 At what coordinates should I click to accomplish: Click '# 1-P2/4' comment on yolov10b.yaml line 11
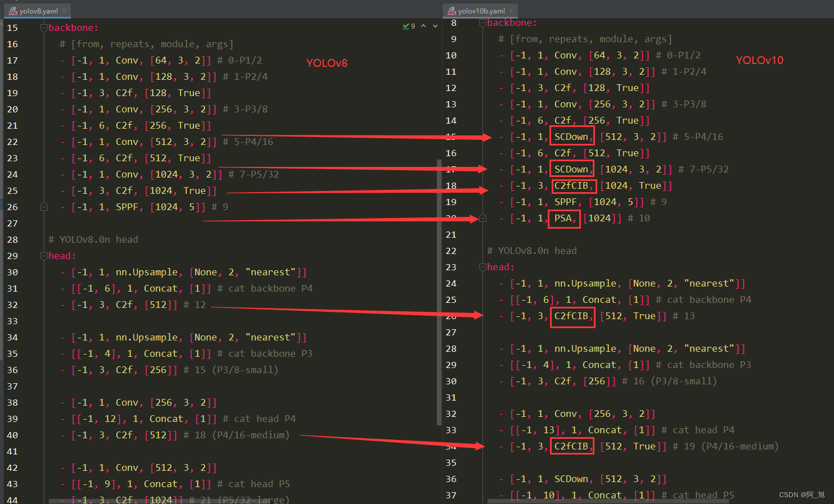[684, 71]
